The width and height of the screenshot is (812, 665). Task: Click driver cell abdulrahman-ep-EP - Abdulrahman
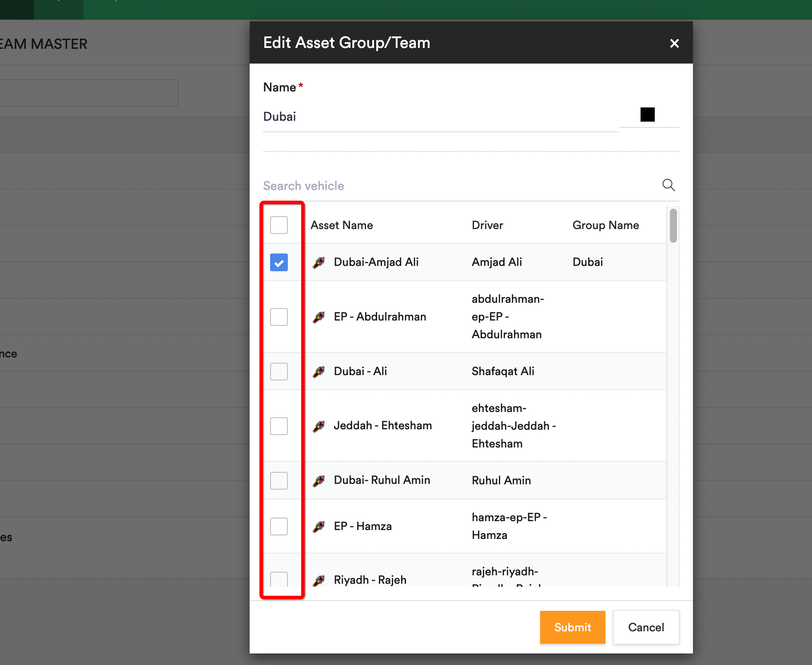pyautogui.click(x=508, y=317)
